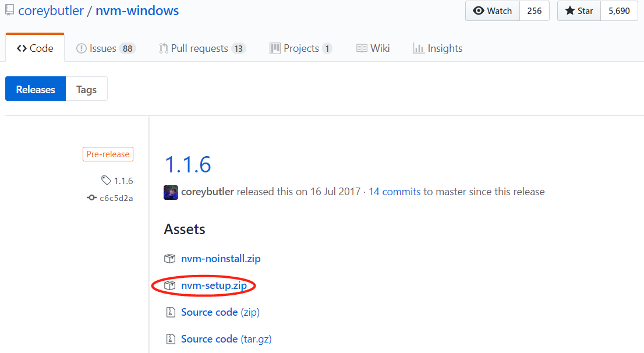Click the Assets heading
644x353 pixels.
pos(185,229)
